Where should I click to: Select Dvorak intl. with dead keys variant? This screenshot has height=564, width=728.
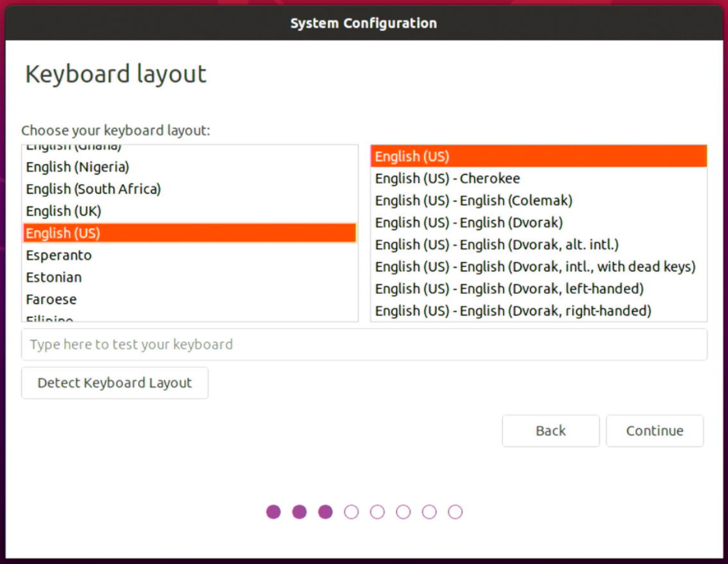[x=535, y=267]
